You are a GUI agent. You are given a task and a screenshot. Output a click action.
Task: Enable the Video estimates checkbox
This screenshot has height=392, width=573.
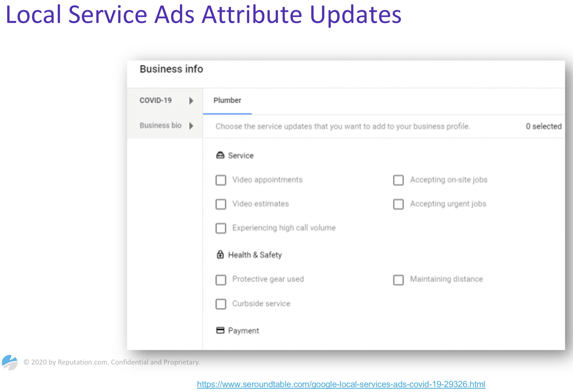click(x=221, y=204)
